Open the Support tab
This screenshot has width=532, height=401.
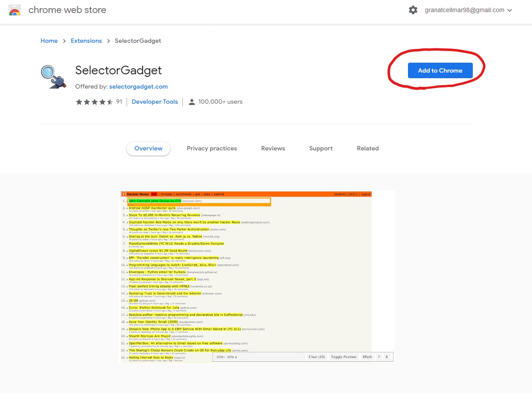point(321,148)
